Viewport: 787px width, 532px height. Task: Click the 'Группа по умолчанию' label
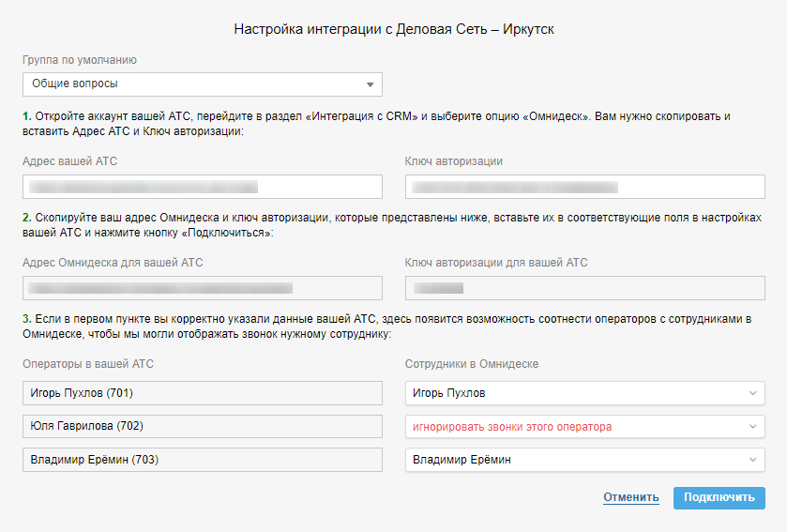(80, 60)
